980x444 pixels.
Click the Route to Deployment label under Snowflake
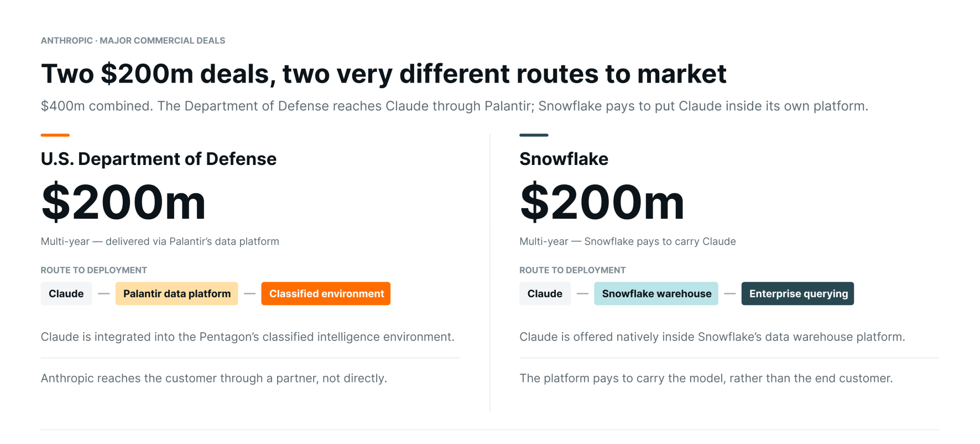pos(572,270)
